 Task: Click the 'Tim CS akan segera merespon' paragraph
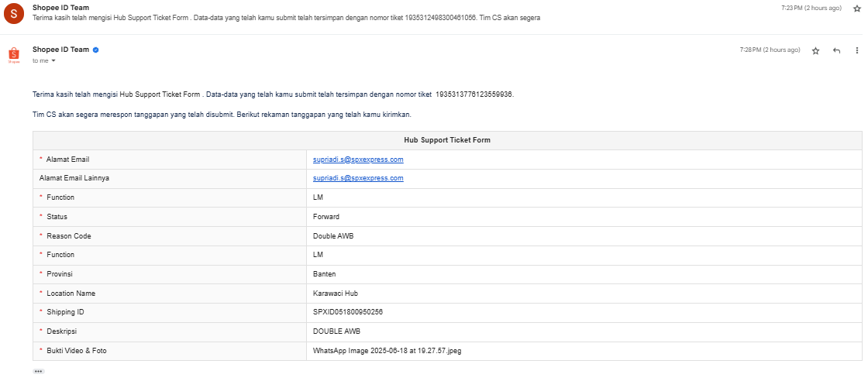pyautogui.click(x=222, y=115)
